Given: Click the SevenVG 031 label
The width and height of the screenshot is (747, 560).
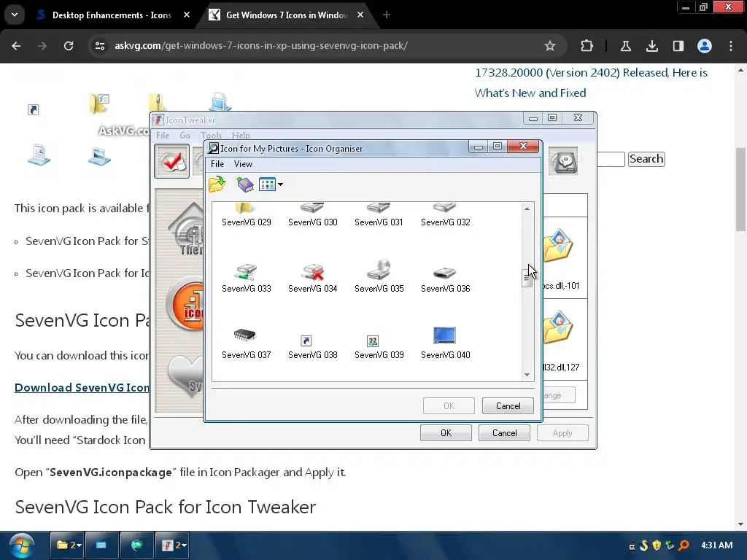Looking at the screenshot, I should (379, 222).
